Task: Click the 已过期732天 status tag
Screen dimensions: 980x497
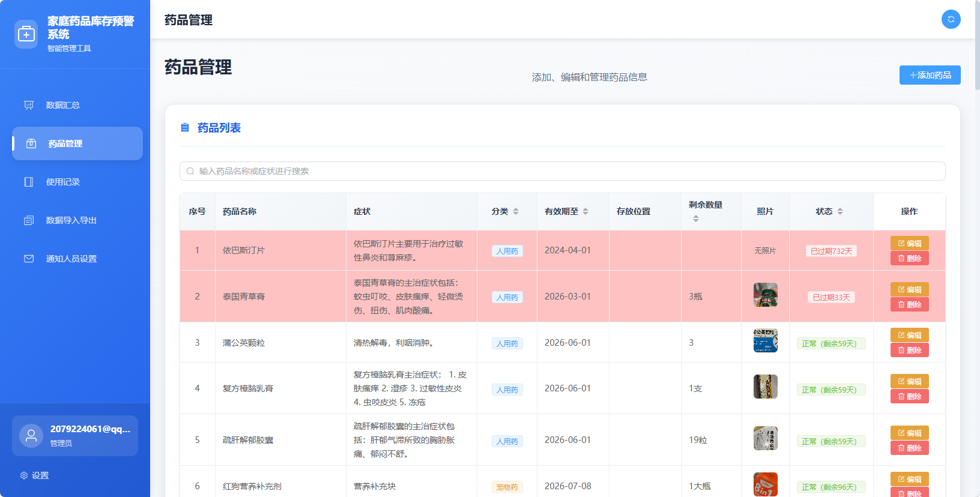Action: tap(832, 251)
